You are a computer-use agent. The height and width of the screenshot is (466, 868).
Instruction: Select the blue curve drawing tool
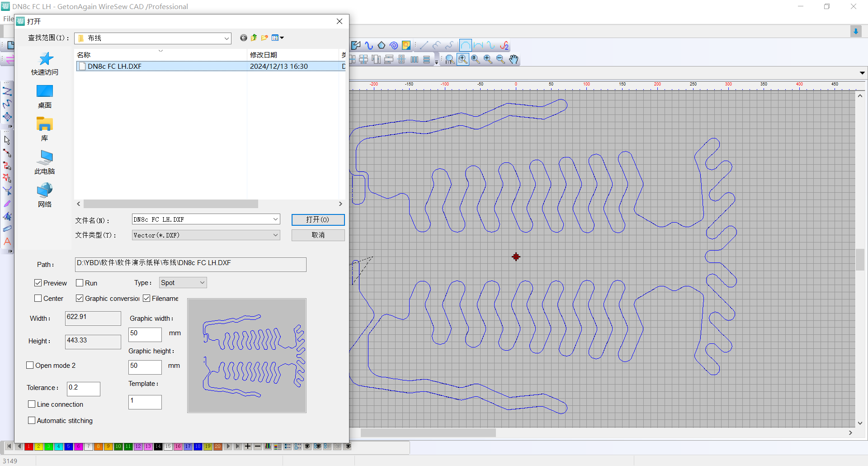pos(369,45)
